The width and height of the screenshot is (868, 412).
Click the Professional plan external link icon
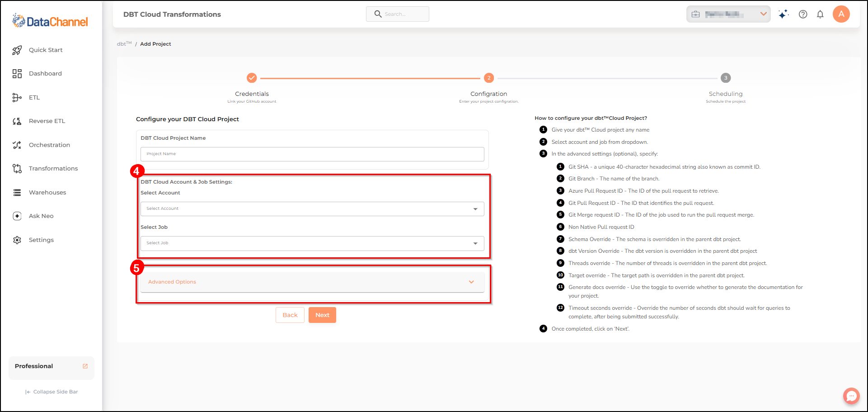[85, 366]
